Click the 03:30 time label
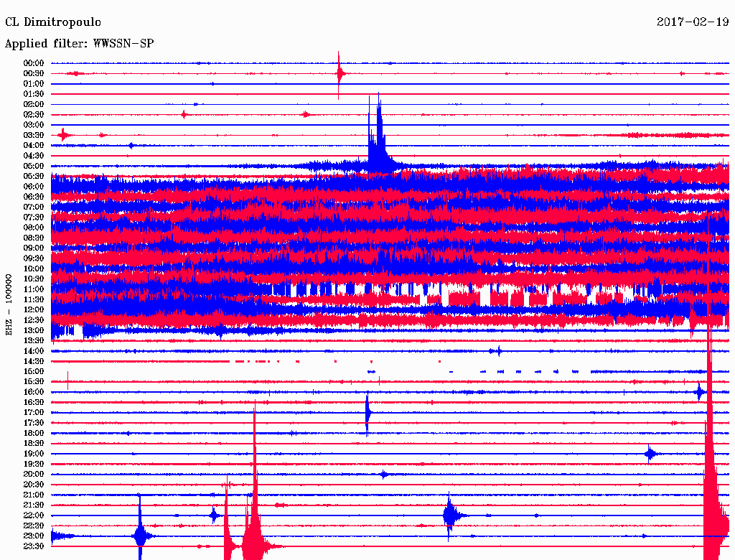Screen dimensions: 735x560 pos(34,136)
